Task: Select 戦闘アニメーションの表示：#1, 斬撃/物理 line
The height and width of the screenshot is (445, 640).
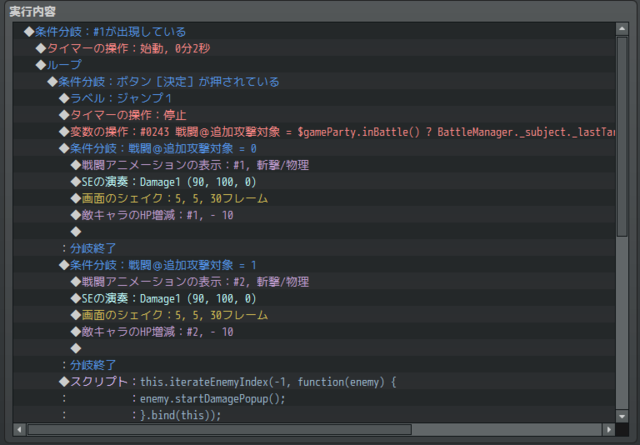Action: pyautogui.click(x=314, y=165)
